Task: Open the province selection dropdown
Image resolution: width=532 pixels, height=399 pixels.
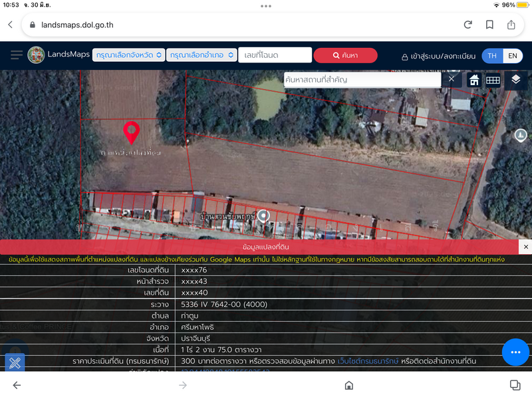Action: click(128, 55)
